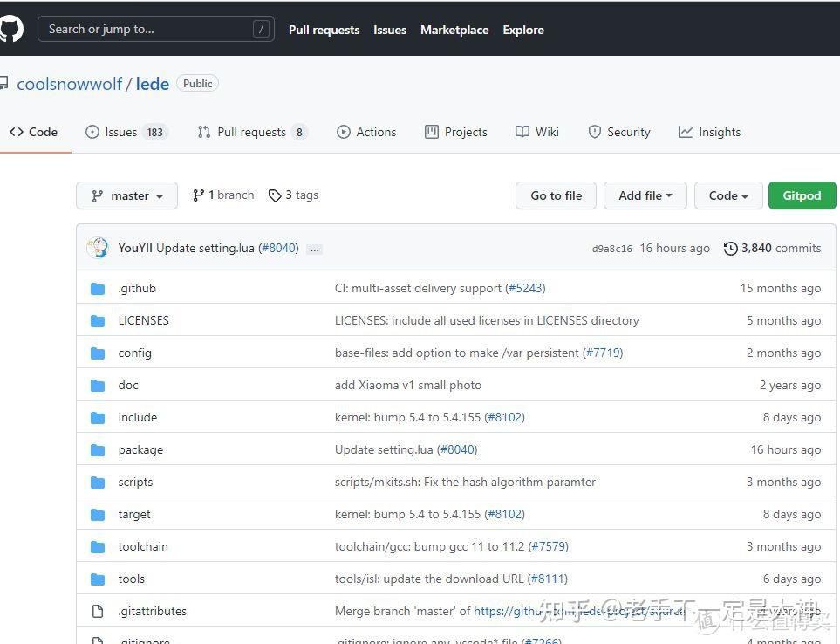
Task: Open PR #8111 link in tools row
Action: (549, 579)
